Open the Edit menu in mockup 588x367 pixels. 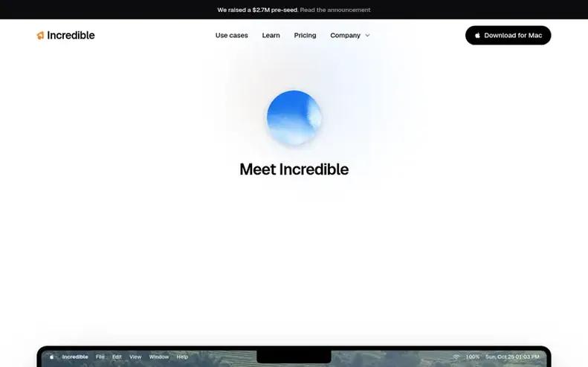coord(117,357)
